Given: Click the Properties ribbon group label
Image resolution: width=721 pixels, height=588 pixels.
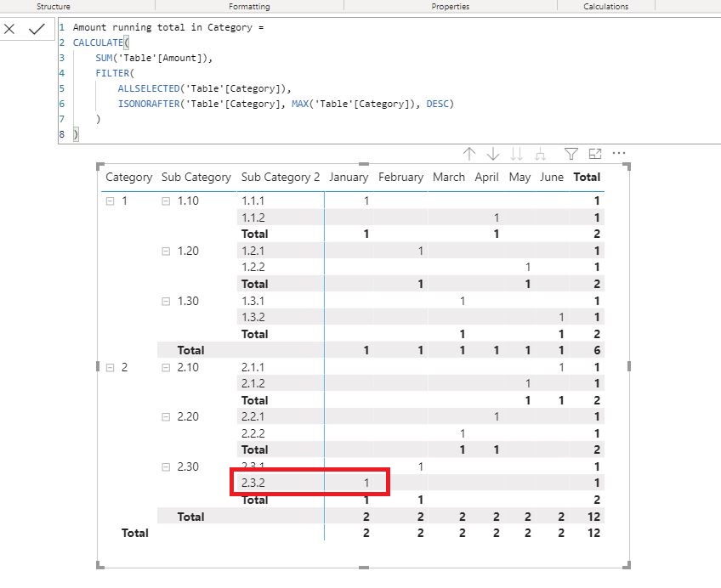Looking at the screenshot, I should coord(450,7).
